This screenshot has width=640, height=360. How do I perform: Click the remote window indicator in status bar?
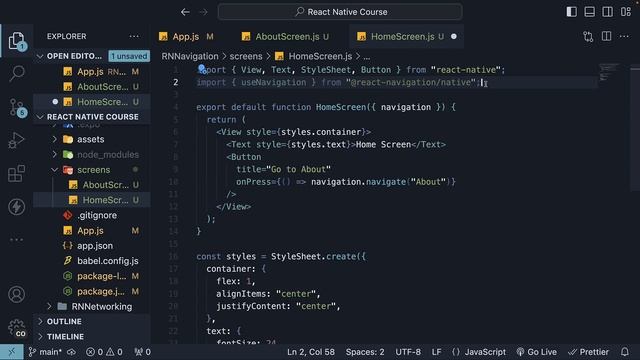(x=11, y=352)
